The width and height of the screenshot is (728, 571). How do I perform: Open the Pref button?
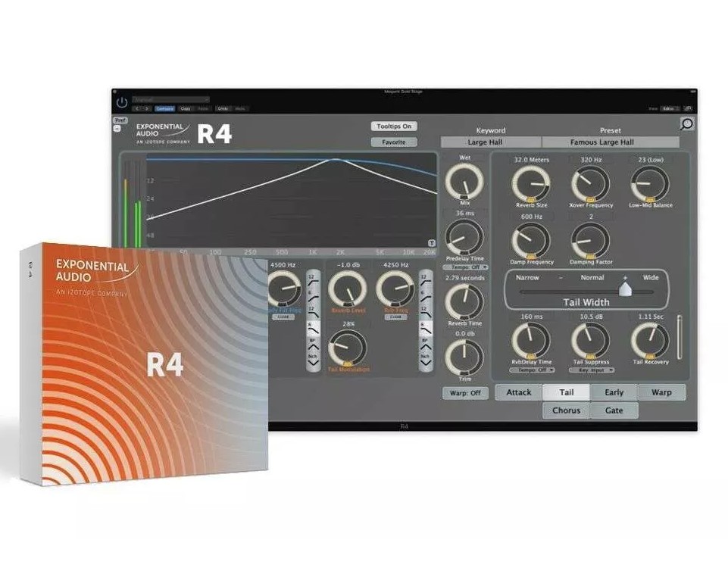point(120,120)
